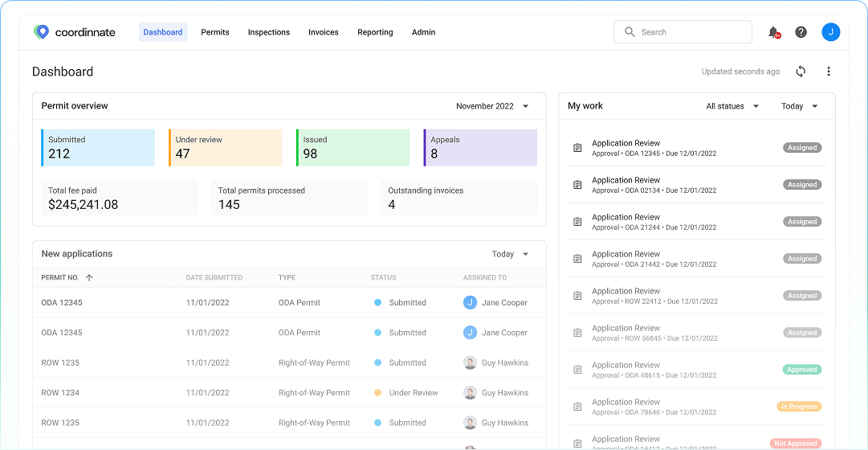Sort by permit number arrow
Screen dimensions: 868x450
coord(89,278)
